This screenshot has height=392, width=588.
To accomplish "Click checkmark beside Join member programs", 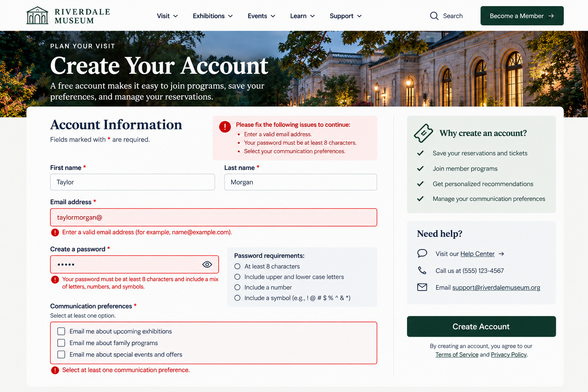I will coord(420,168).
